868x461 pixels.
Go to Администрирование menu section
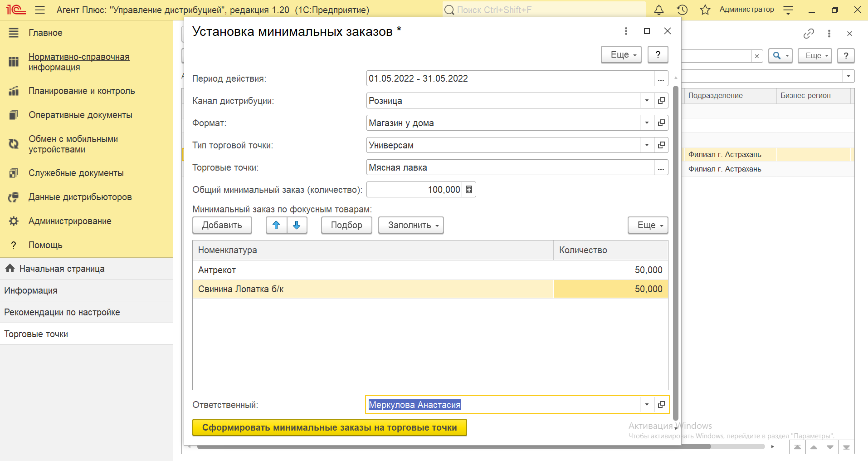click(70, 221)
